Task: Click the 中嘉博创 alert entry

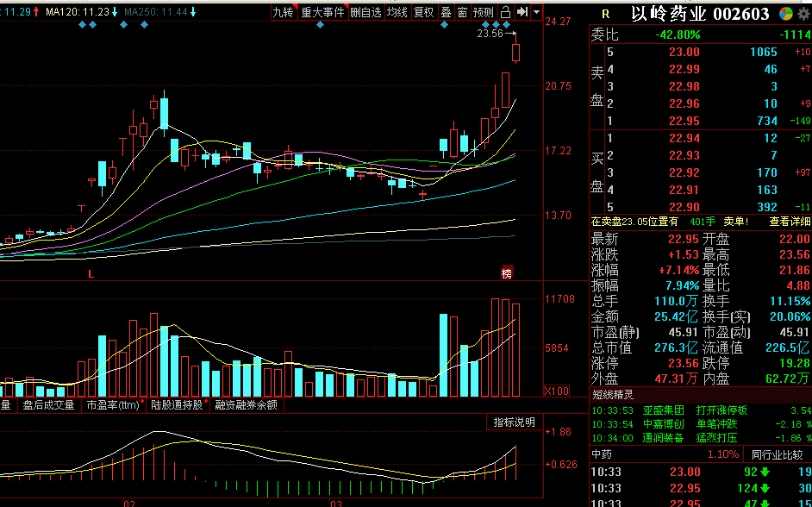Action: point(664,424)
